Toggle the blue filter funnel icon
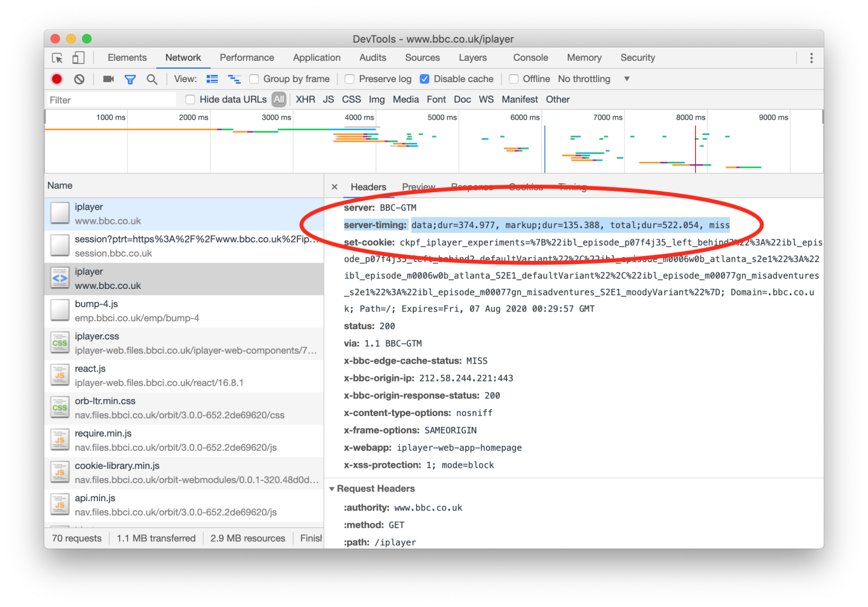The height and width of the screenshot is (607, 868). click(130, 79)
